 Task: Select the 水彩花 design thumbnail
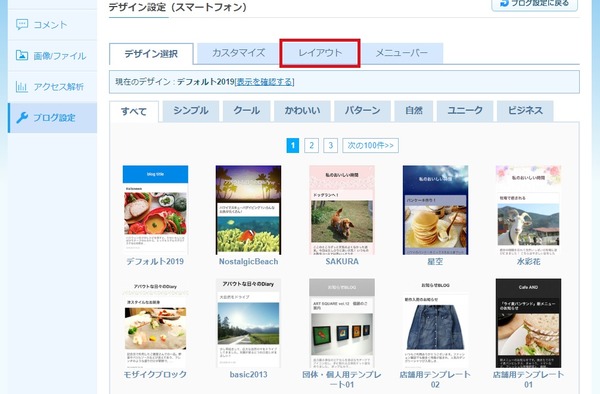(528, 210)
